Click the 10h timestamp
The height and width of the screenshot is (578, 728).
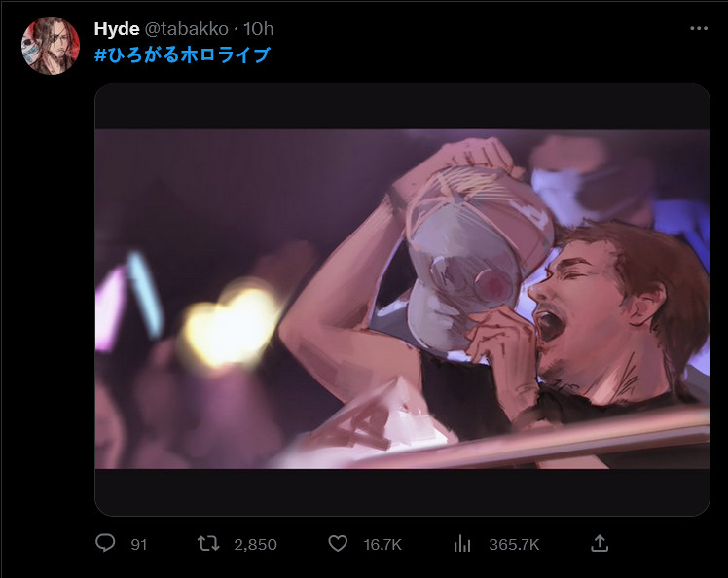[258, 29]
